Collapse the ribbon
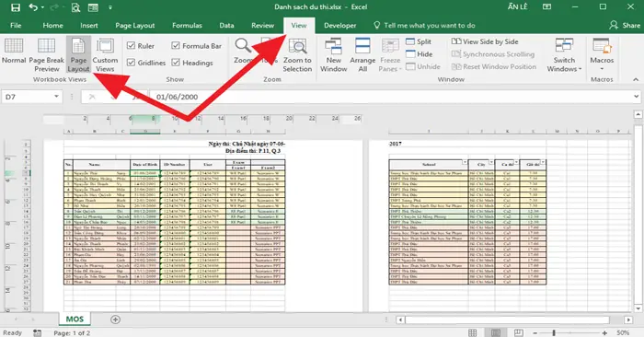The image size is (644, 337). pos(636,79)
